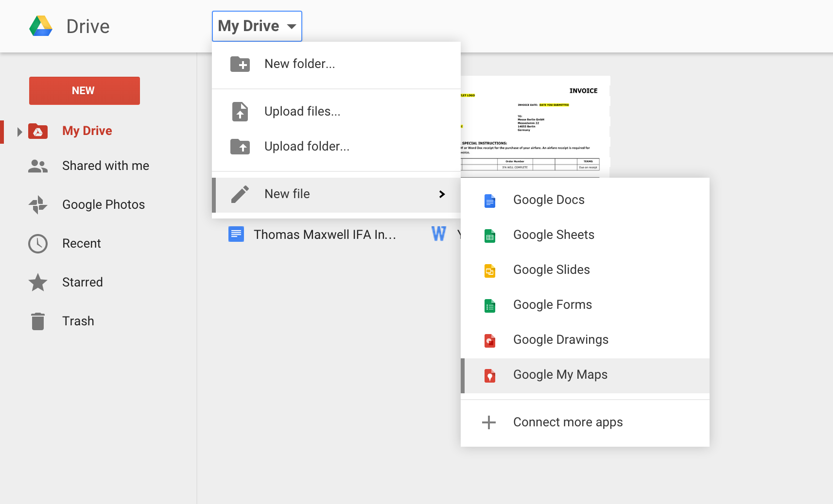833x504 pixels.
Task: Expand the My Drive folder tree arrow
Action: 19,132
